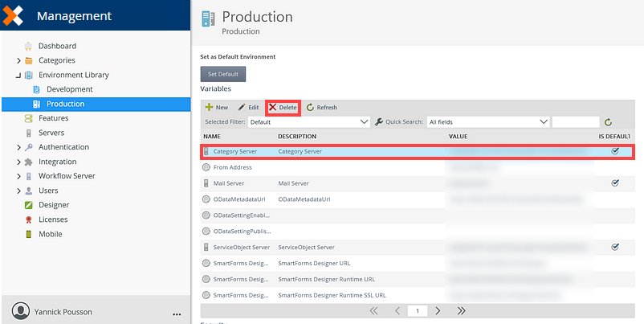Click the red X Delete icon

coord(273,107)
